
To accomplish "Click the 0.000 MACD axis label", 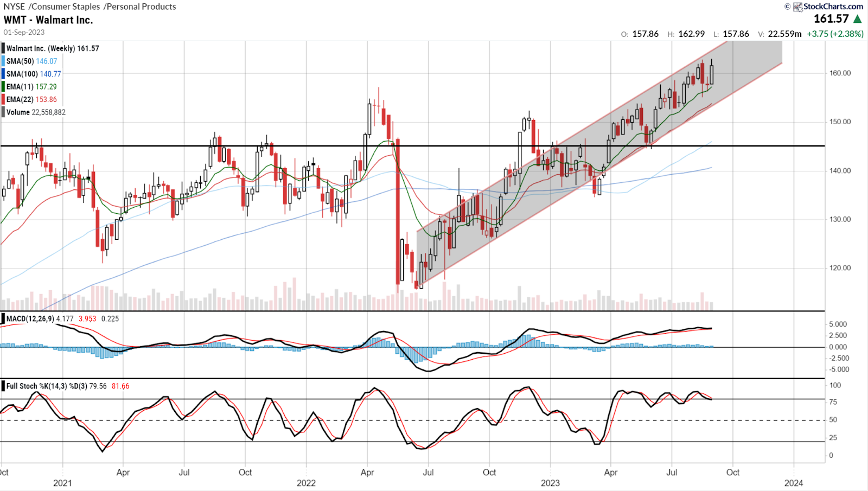I will 838,347.
